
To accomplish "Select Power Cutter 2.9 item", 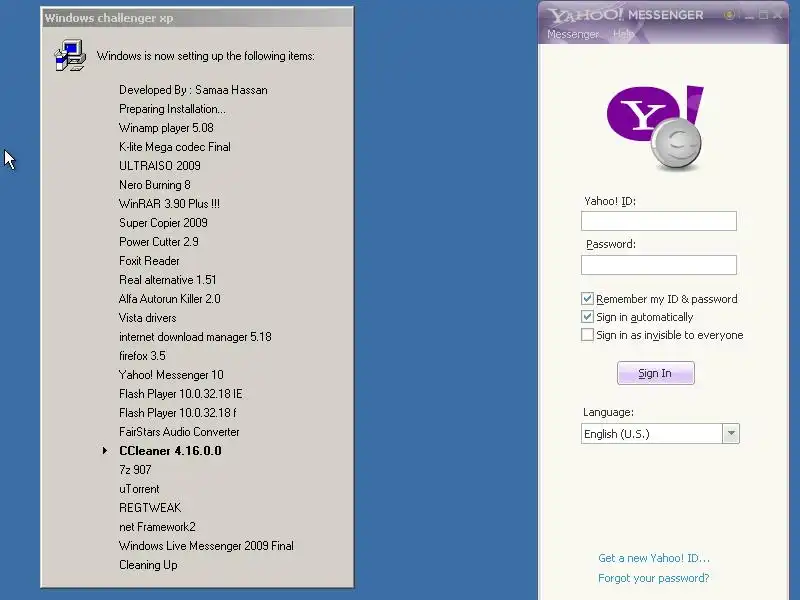I will coord(159,241).
